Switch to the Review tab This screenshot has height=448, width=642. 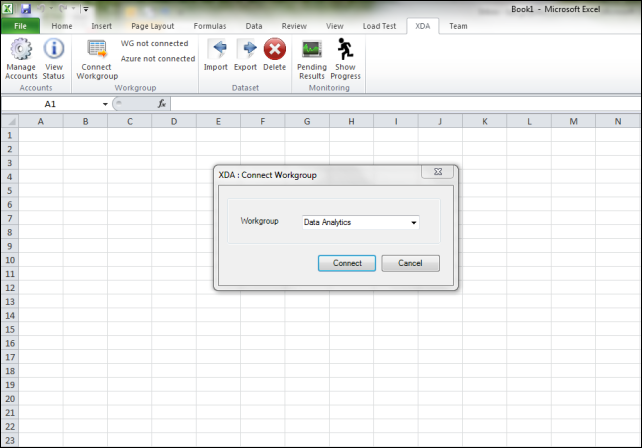point(294,26)
